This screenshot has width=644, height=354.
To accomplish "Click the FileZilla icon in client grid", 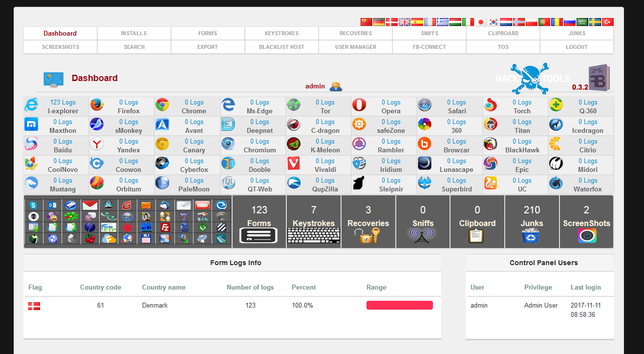I will (165, 228).
